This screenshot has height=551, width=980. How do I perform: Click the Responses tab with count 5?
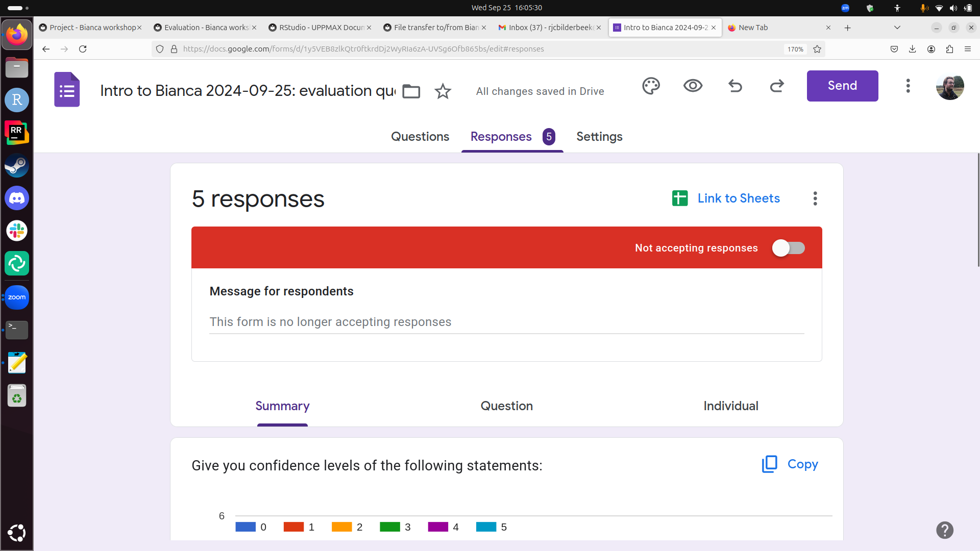pos(512,136)
